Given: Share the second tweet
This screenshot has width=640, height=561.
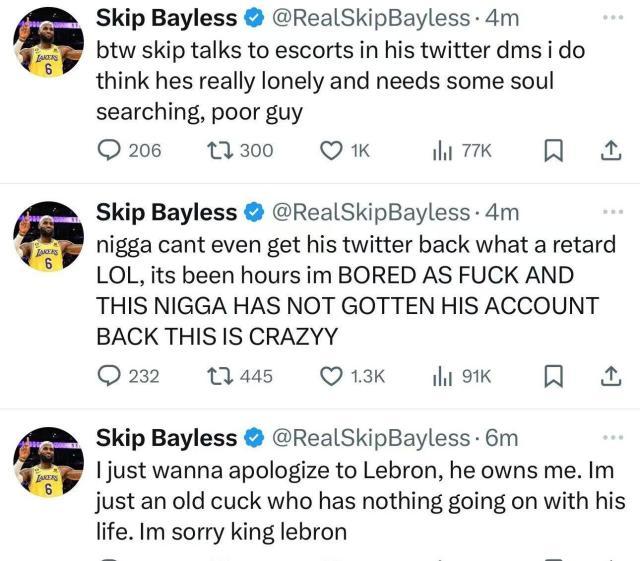Looking at the screenshot, I should pos(611,376).
